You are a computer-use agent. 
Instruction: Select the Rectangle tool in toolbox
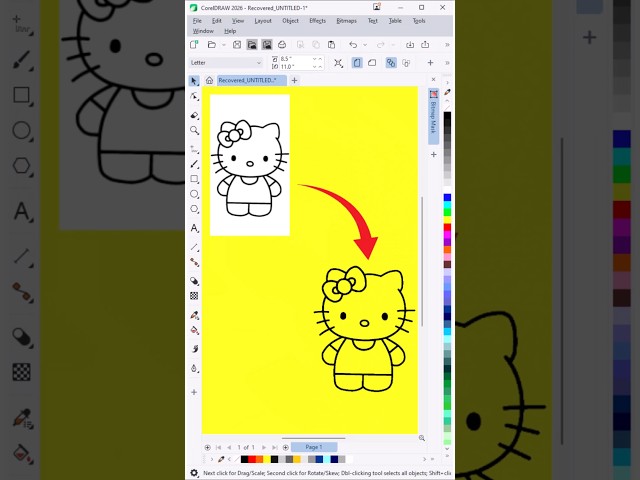click(194, 179)
